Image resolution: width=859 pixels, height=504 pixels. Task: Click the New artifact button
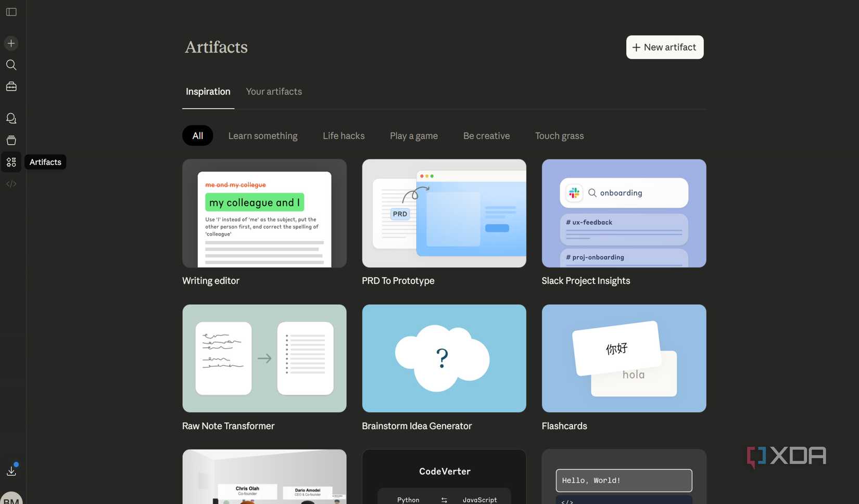[x=665, y=47]
